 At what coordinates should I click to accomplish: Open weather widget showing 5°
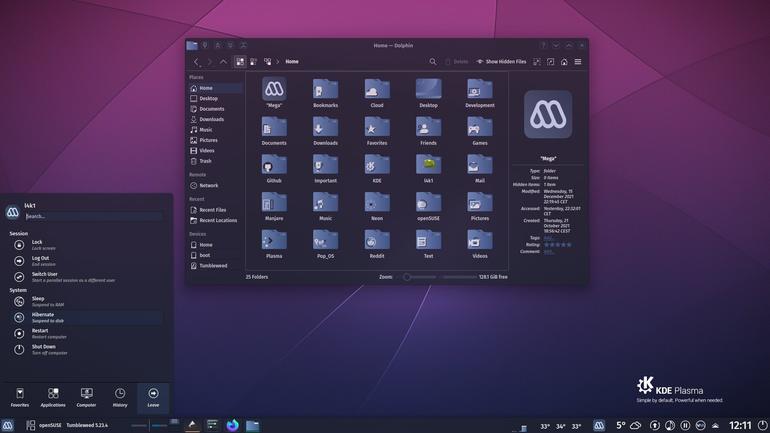pos(629,425)
